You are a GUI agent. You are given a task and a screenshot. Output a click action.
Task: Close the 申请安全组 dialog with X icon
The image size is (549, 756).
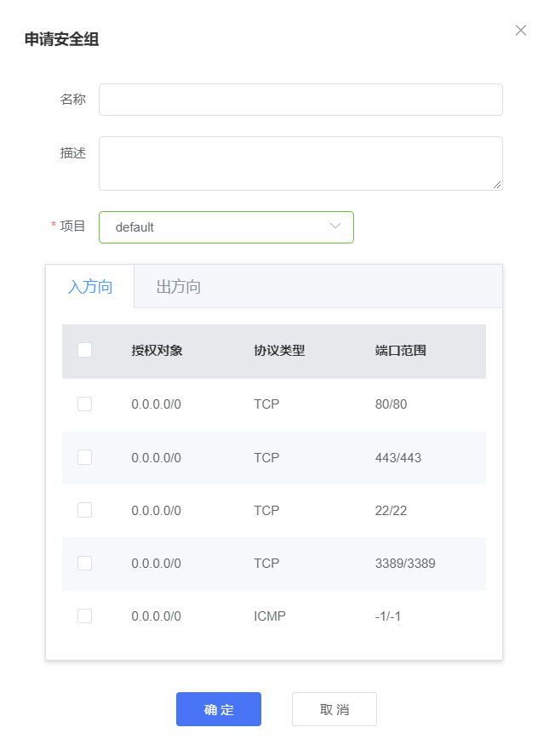click(x=521, y=31)
